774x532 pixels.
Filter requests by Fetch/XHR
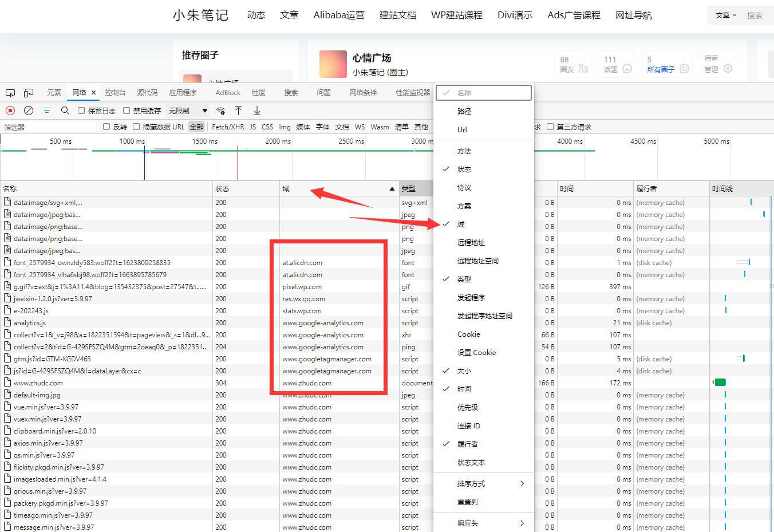(228, 127)
